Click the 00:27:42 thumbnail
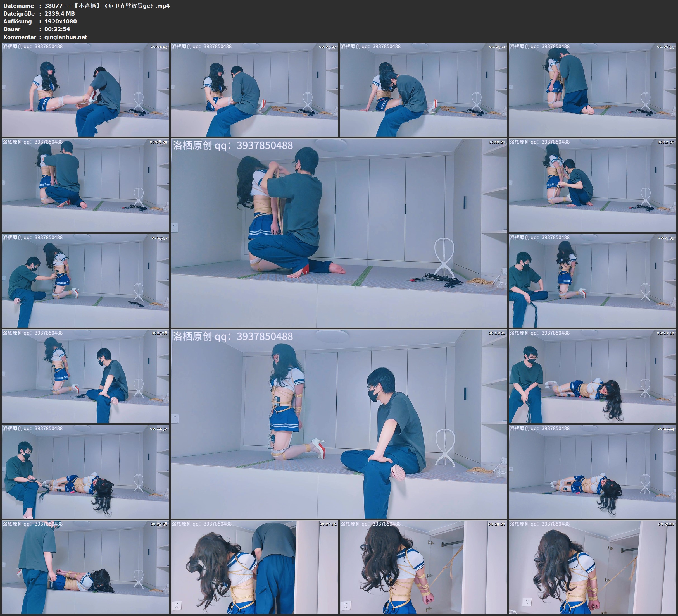The height and width of the screenshot is (616, 678). (254, 567)
